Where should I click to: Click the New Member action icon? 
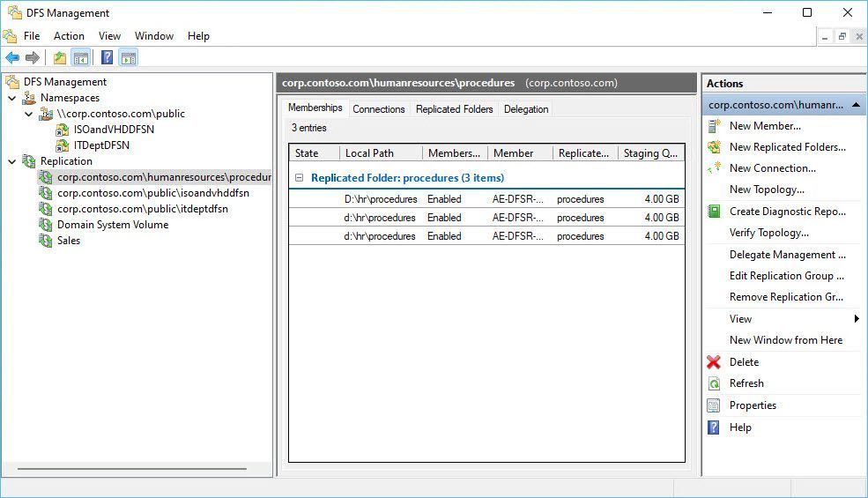tap(714, 126)
